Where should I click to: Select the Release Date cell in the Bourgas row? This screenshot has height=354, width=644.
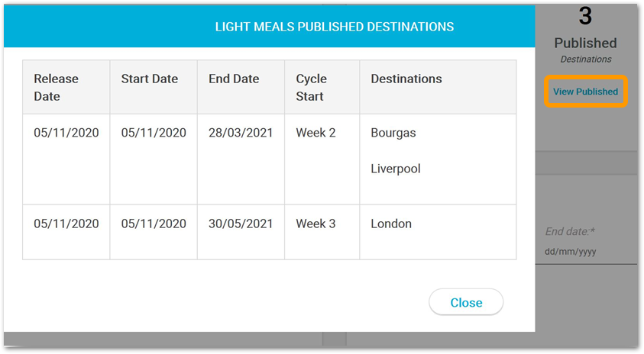[66, 159]
